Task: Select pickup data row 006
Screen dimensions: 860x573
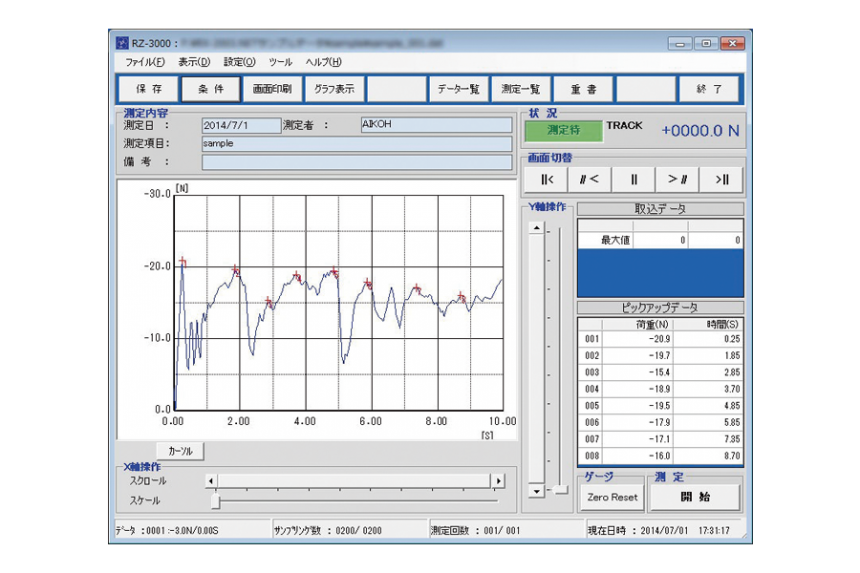Action: tap(660, 422)
